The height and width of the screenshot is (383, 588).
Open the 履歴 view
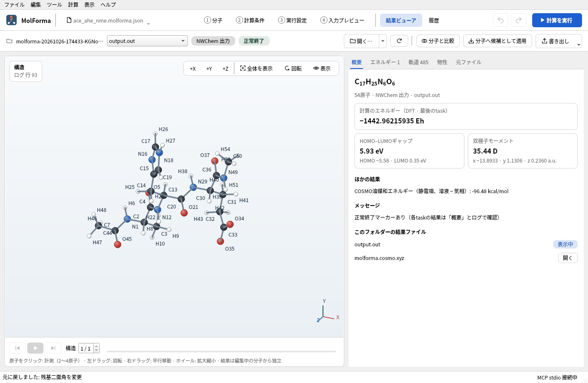[x=434, y=20]
